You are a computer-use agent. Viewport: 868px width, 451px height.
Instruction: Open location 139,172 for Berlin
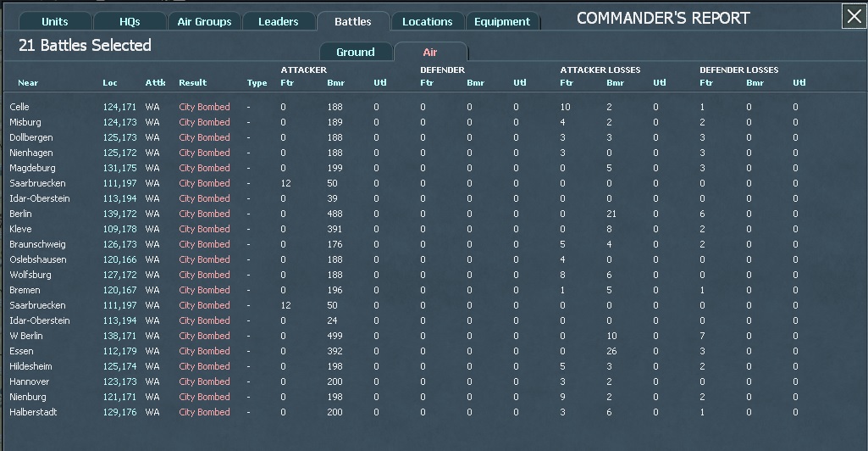(119, 214)
